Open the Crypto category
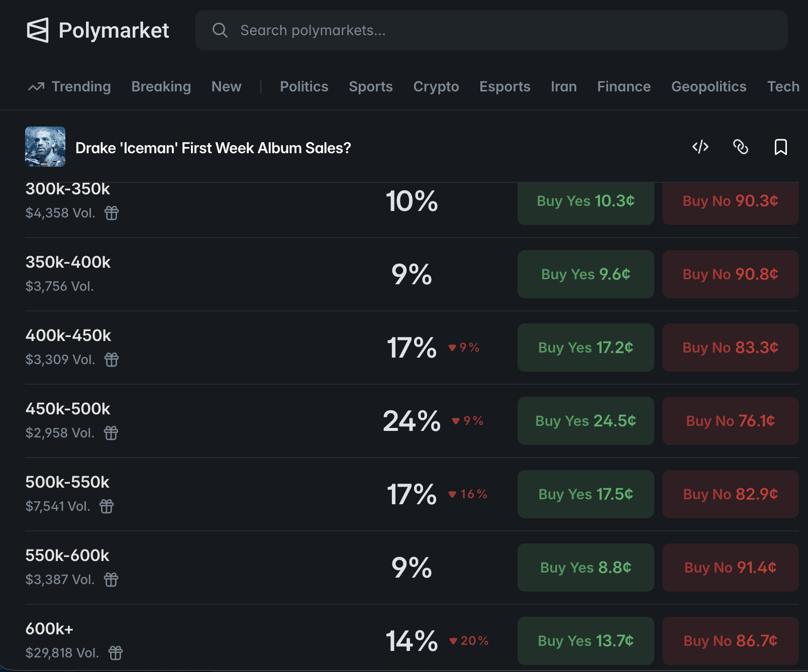808x672 pixels. tap(436, 86)
